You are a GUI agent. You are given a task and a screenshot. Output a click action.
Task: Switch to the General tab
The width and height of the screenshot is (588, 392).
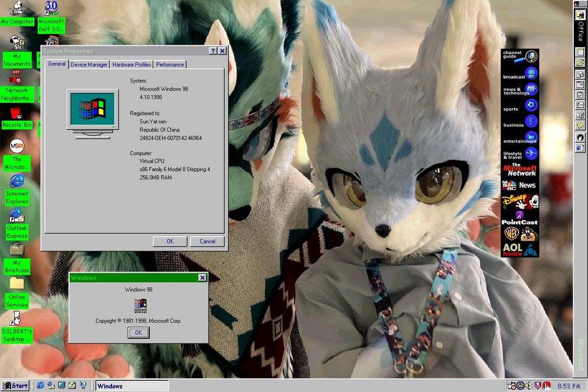56,63
